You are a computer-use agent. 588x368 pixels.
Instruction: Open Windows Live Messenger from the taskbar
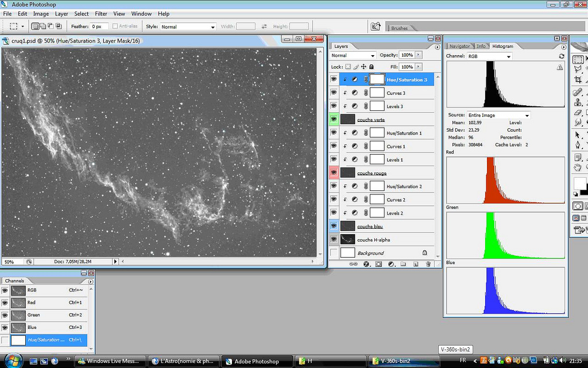pos(109,361)
